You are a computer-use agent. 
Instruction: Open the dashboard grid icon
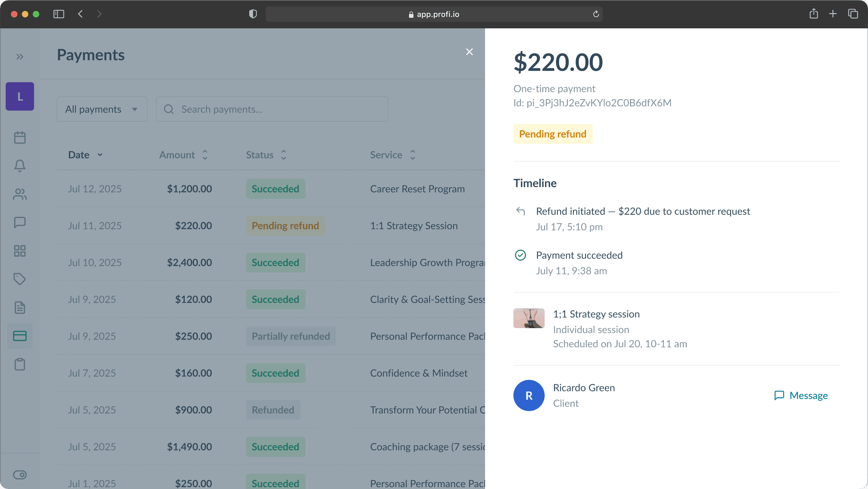(20, 251)
